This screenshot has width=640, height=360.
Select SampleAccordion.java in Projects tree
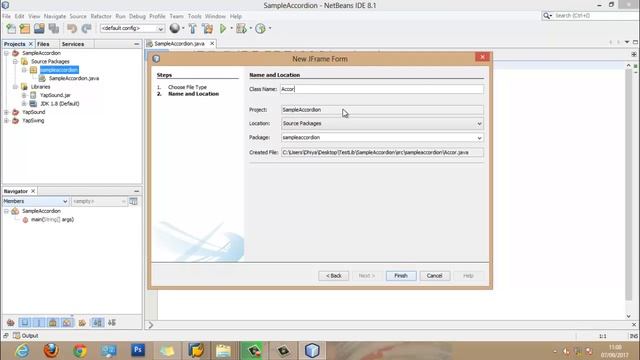pos(73,78)
